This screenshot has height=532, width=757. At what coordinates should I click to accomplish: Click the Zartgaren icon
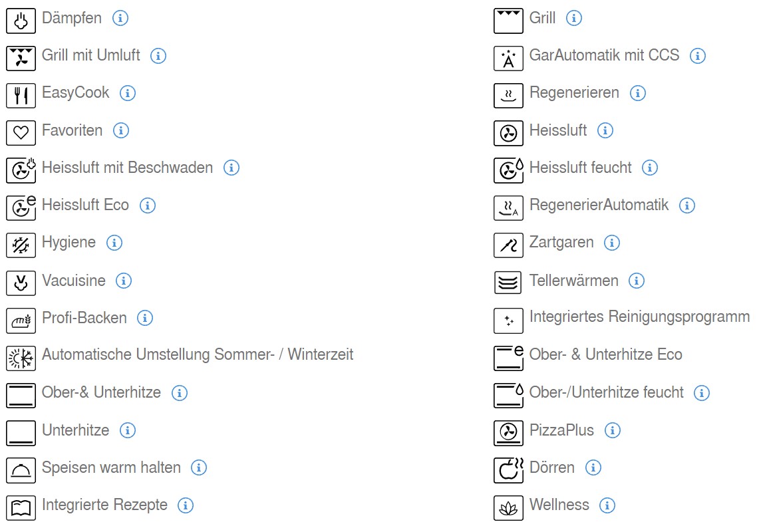(508, 245)
